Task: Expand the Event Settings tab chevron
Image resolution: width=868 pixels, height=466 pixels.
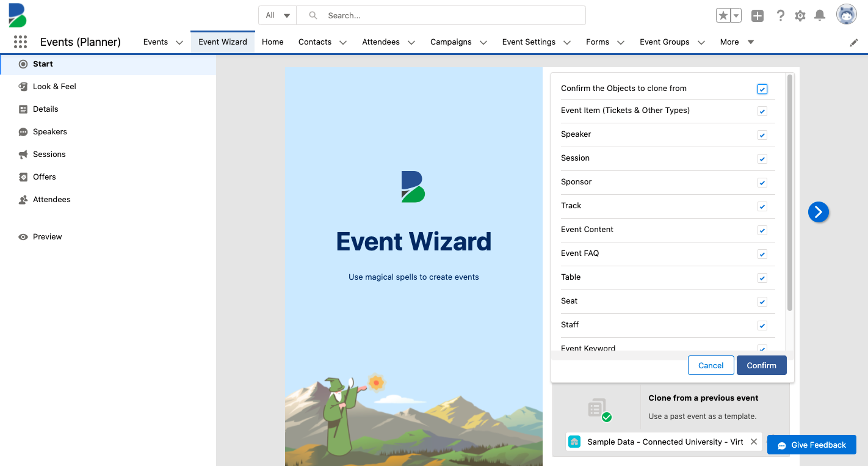Action: click(567, 42)
